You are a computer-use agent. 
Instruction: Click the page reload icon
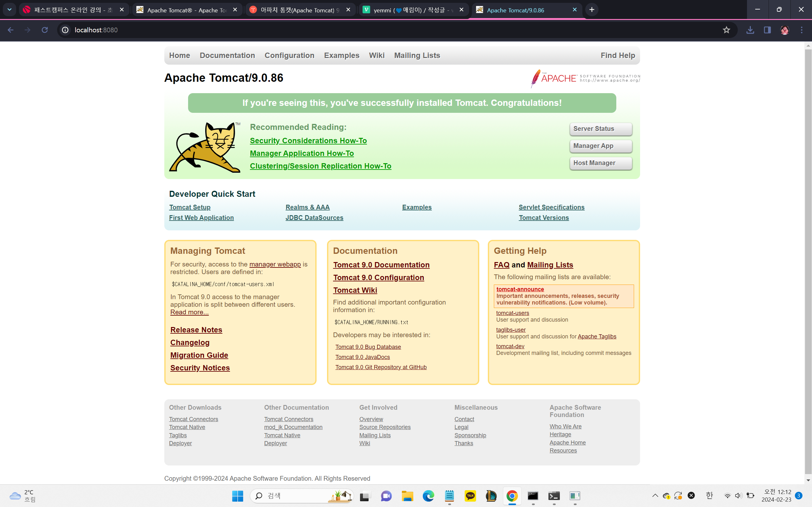pyautogui.click(x=45, y=30)
